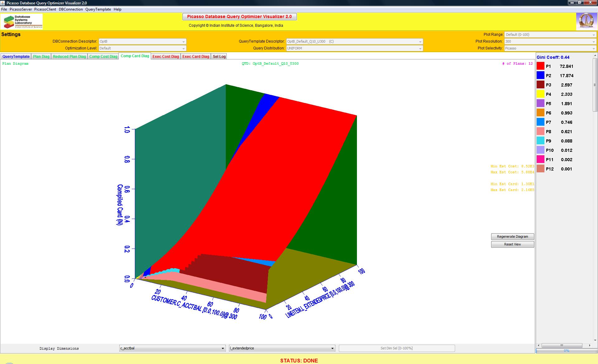The width and height of the screenshot is (598, 364).
Task: Click the pink P11 plan swatch
Action: click(540, 159)
